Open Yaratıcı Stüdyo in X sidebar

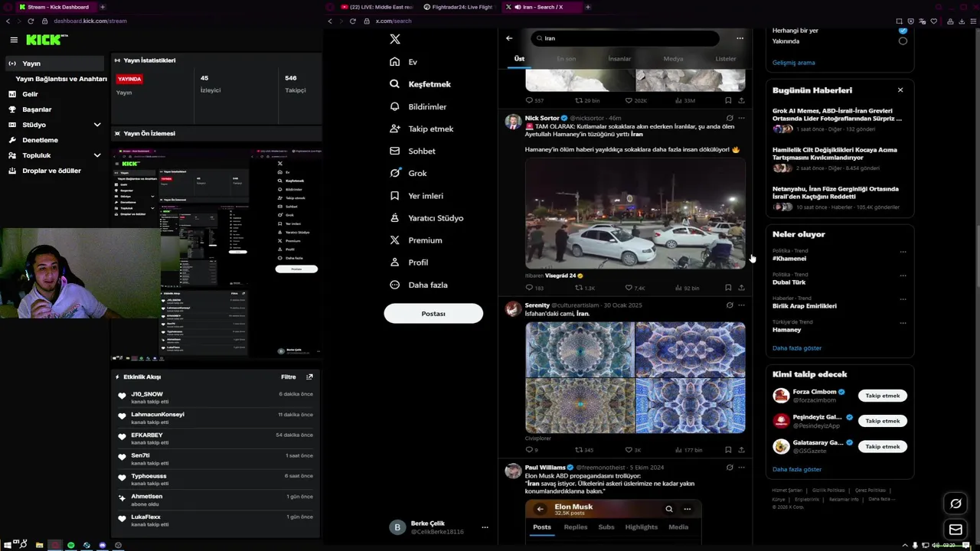pos(426,218)
